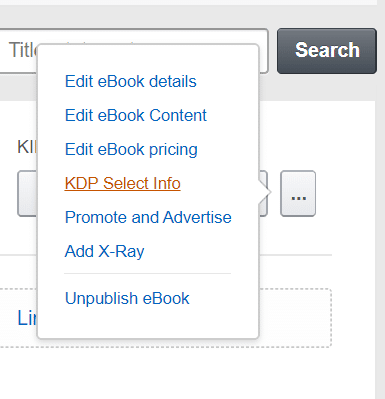Screen dimensions: 385x399
Task: Choose Edit eBook Content option
Action: [x=136, y=115]
